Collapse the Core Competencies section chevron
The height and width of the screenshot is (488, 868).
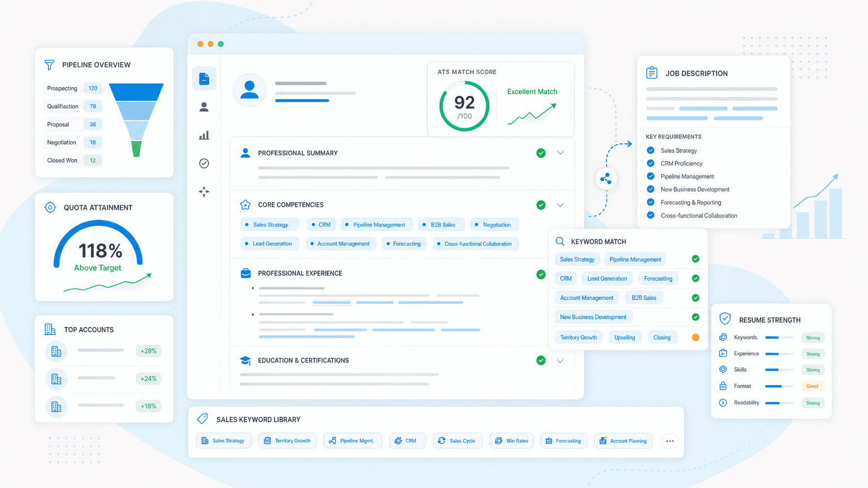[x=560, y=205]
